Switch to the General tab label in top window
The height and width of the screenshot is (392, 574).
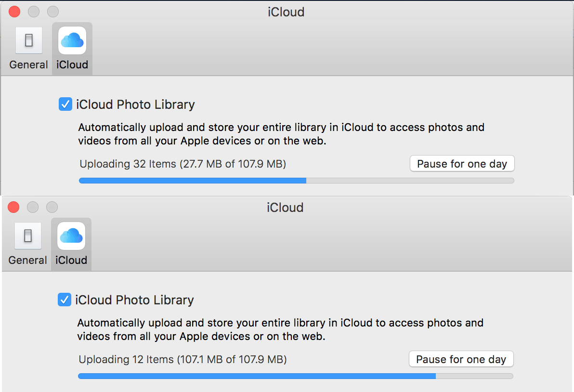(x=28, y=65)
